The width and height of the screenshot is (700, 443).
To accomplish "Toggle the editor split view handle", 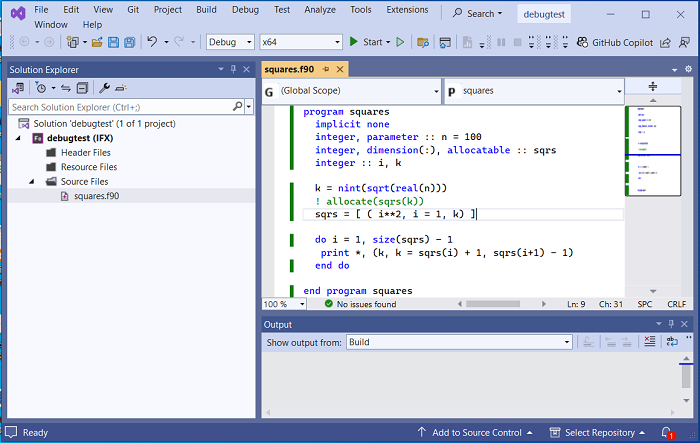I will coord(653,87).
